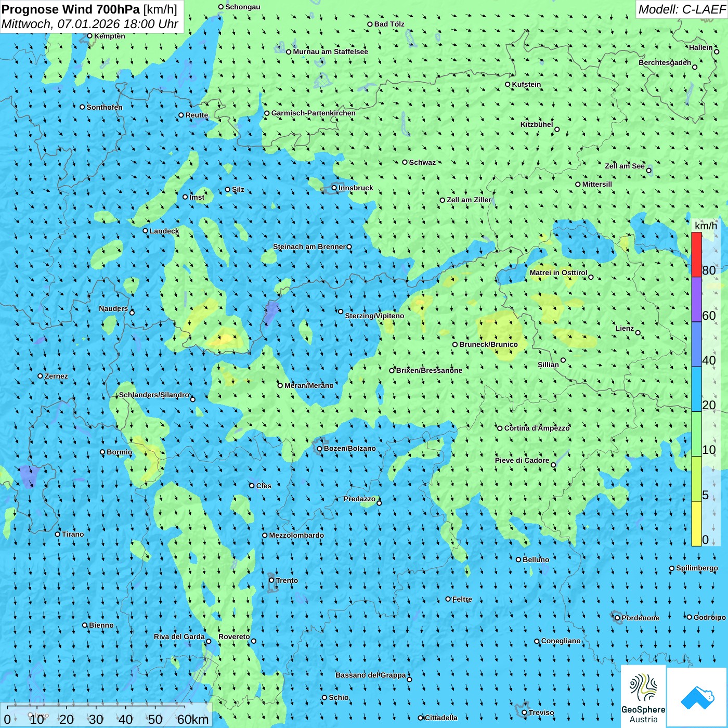Click the Bad Tölz city label

click(x=389, y=24)
